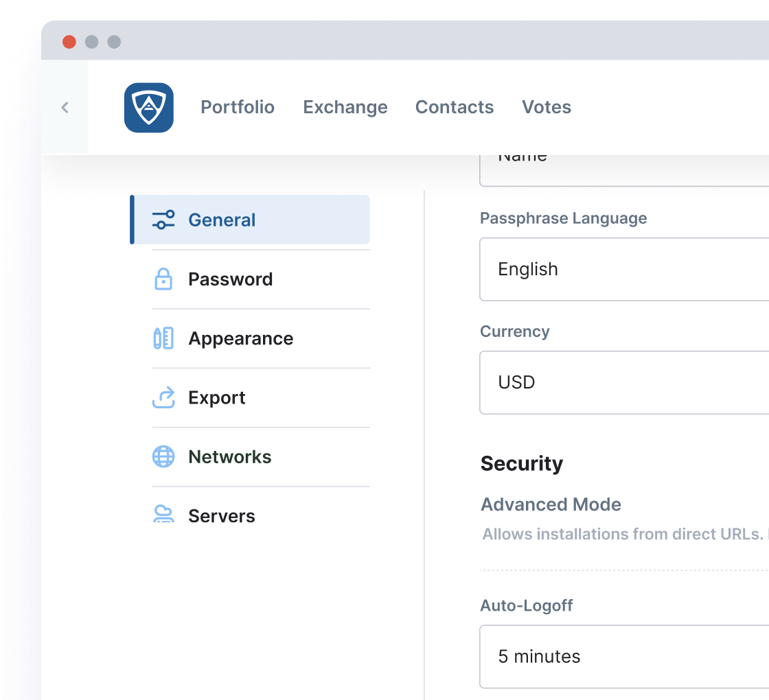Open the Currency selector showing USD
Image resolution: width=769 pixels, height=700 pixels.
coord(618,382)
